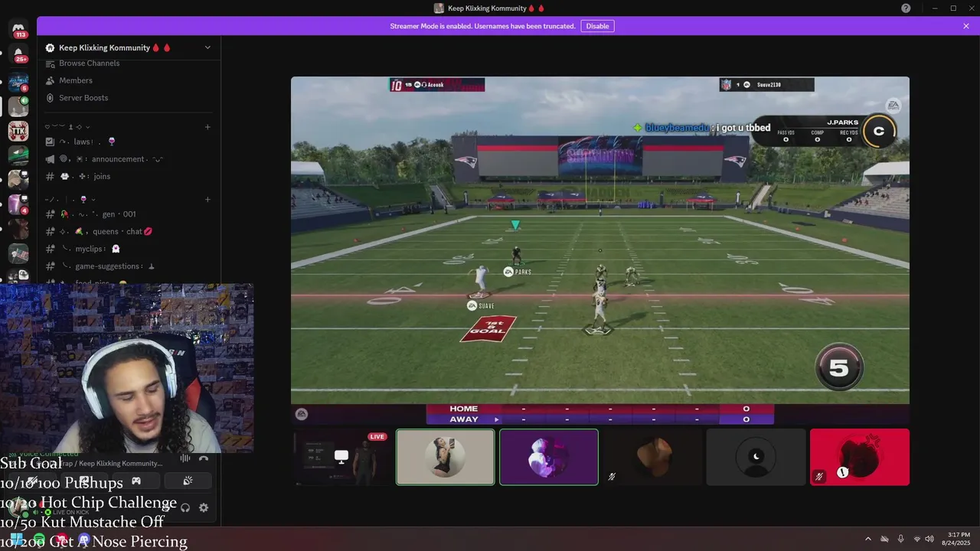
Task: Open the joins channel
Action: click(x=129, y=177)
